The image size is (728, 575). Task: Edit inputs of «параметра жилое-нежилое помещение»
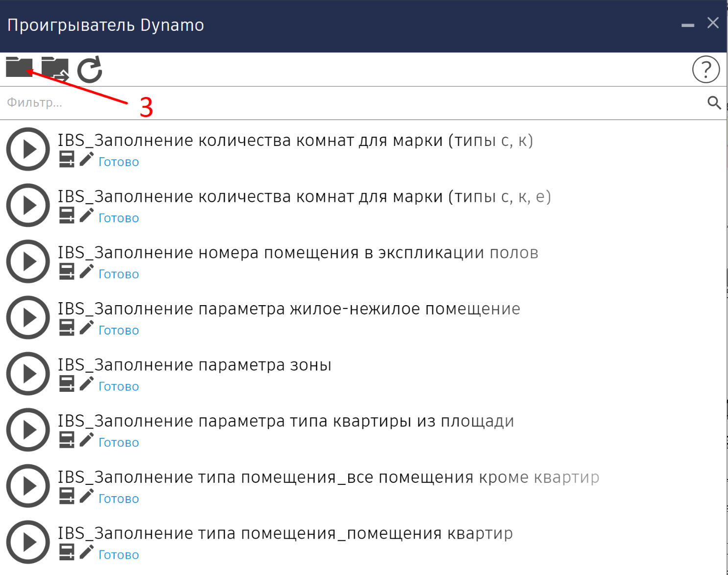67,327
